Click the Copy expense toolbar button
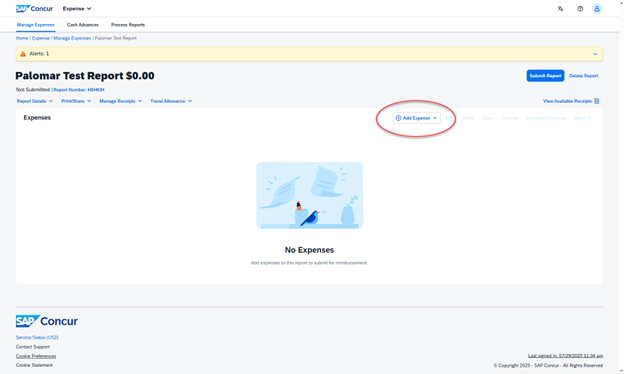This screenshot has width=624, height=374. pyautogui.click(x=488, y=118)
